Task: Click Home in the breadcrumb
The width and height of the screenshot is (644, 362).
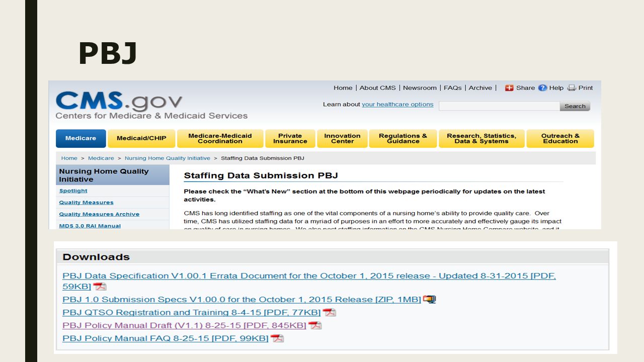Action: point(69,158)
